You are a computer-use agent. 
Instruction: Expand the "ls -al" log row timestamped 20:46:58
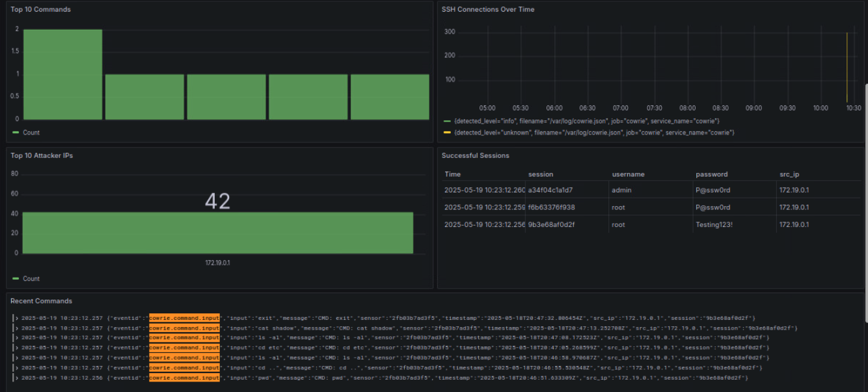(17, 358)
